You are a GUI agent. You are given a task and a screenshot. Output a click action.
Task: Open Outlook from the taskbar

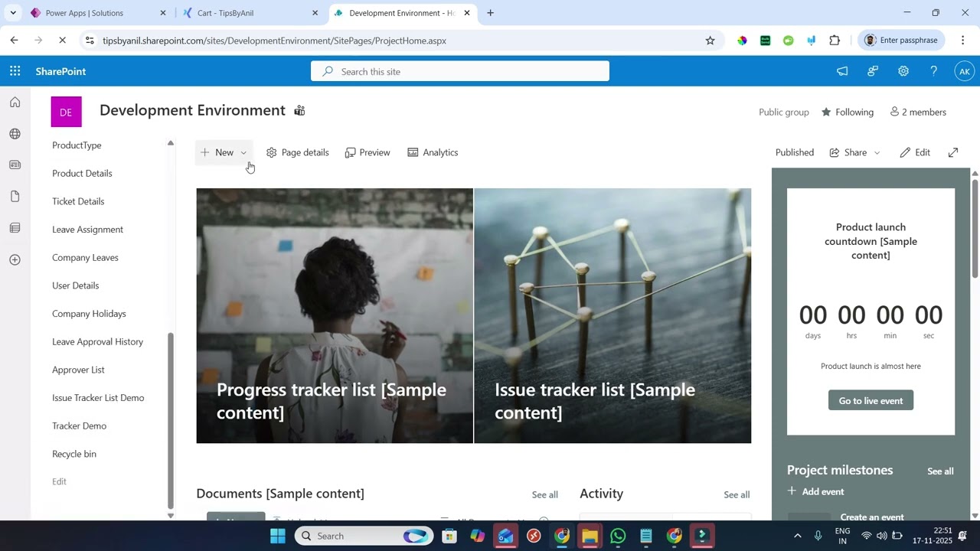pos(505,536)
